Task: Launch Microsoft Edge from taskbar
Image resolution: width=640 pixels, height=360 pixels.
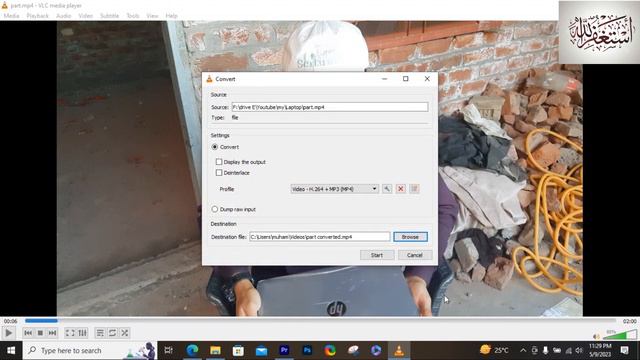Action: pos(192,351)
